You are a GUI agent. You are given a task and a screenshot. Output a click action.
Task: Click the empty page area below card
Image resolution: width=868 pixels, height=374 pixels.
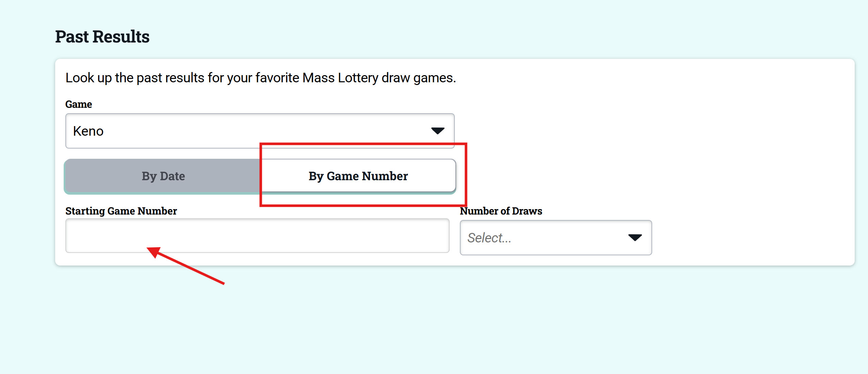tap(434, 323)
